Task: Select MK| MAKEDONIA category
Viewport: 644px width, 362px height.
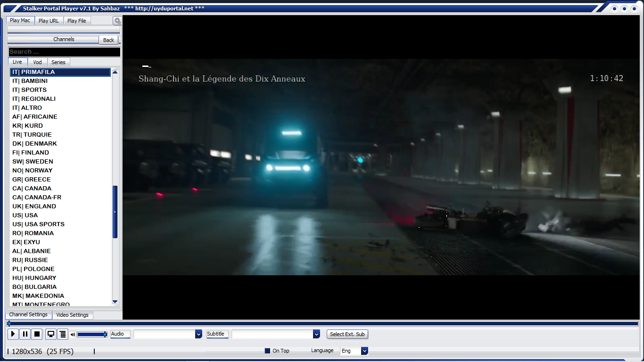Action: pos(60,296)
